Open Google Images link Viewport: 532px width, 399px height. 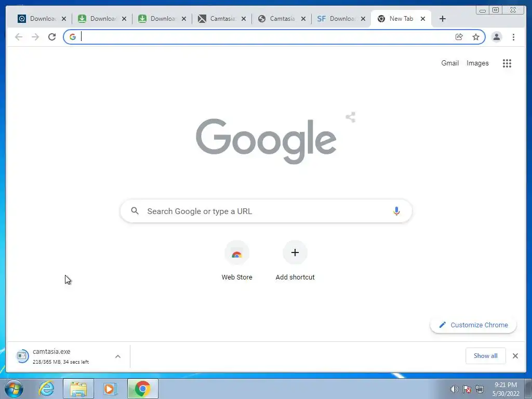click(477, 63)
